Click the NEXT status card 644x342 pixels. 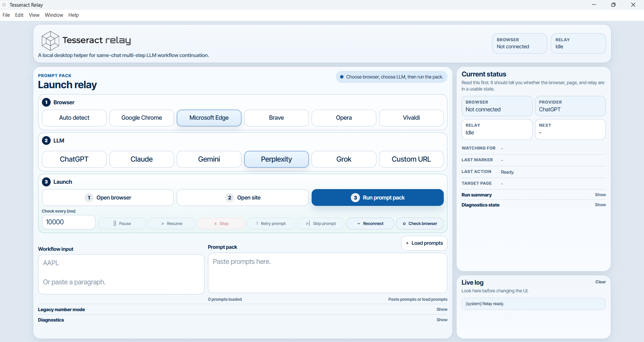pyautogui.click(x=570, y=129)
